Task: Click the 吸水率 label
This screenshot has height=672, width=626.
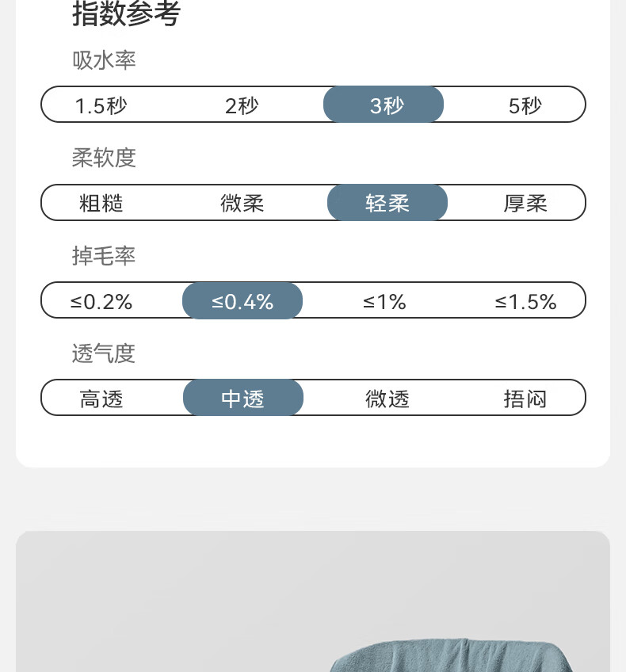Action: click(x=104, y=60)
